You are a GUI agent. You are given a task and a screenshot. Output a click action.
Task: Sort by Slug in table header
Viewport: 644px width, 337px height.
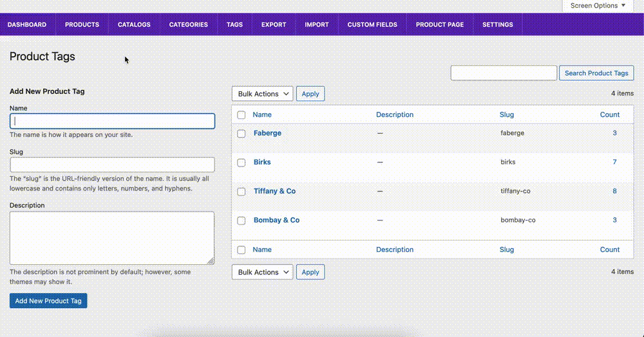point(507,114)
